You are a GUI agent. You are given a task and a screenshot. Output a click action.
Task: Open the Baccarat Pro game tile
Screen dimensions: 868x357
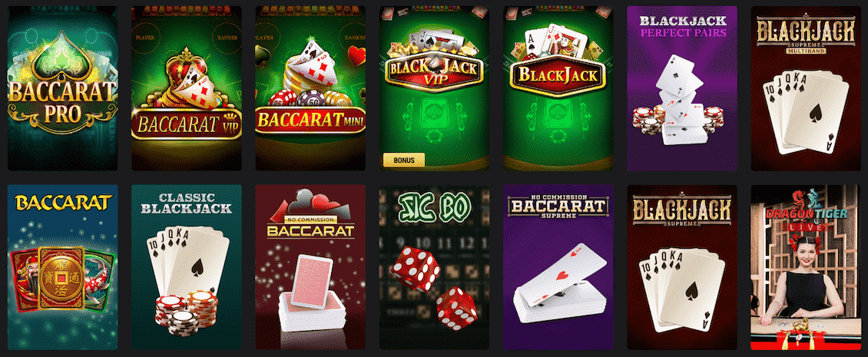pos(62,88)
